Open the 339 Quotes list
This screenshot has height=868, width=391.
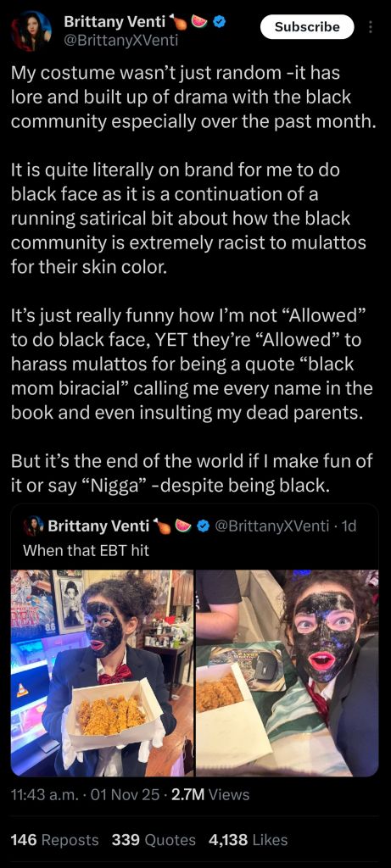point(154,840)
